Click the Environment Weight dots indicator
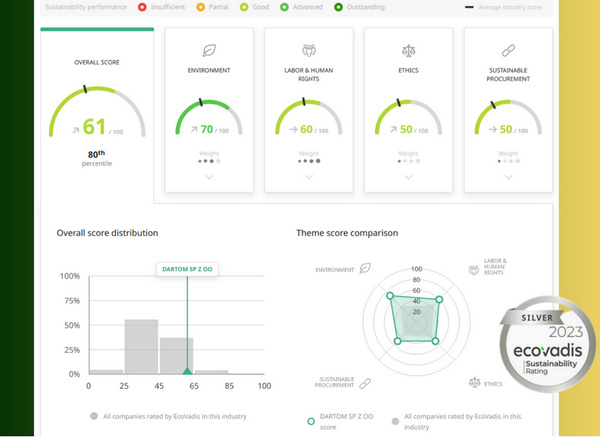The width and height of the screenshot is (600, 437). 209,161
